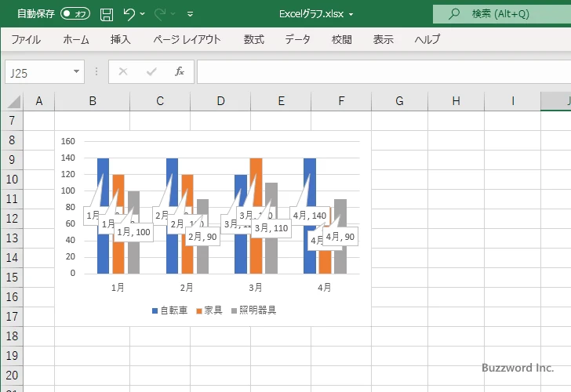Viewport: 571px width, 392px height.
Task: Click the Redo arrow icon
Action: tap(160, 14)
